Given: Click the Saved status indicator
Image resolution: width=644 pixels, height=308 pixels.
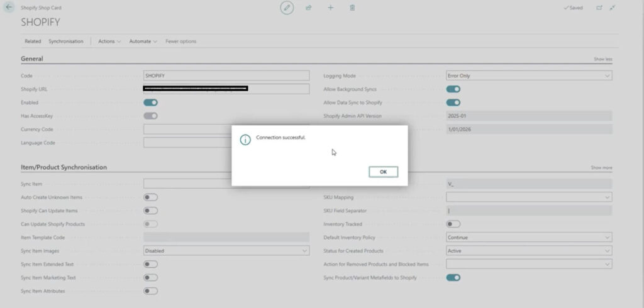Looking at the screenshot, I should (x=573, y=8).
